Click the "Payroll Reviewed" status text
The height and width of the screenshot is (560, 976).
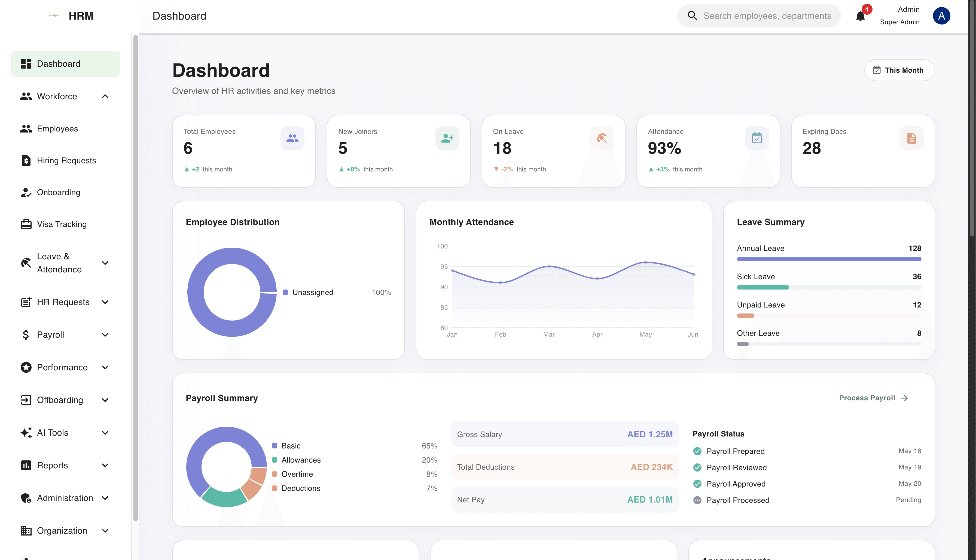tap(736, 468)
